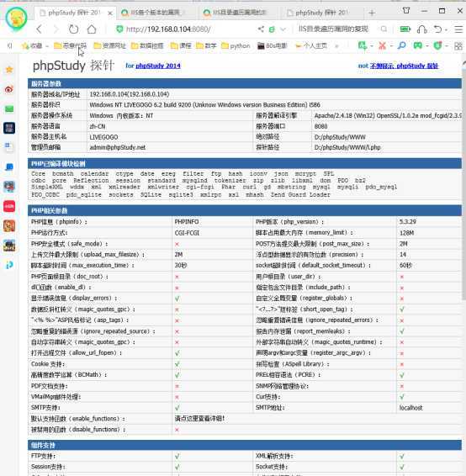Screen dimensions: 466x476
Task: Open the Weibo icon in sidebar
Action: tap(9, 89)
